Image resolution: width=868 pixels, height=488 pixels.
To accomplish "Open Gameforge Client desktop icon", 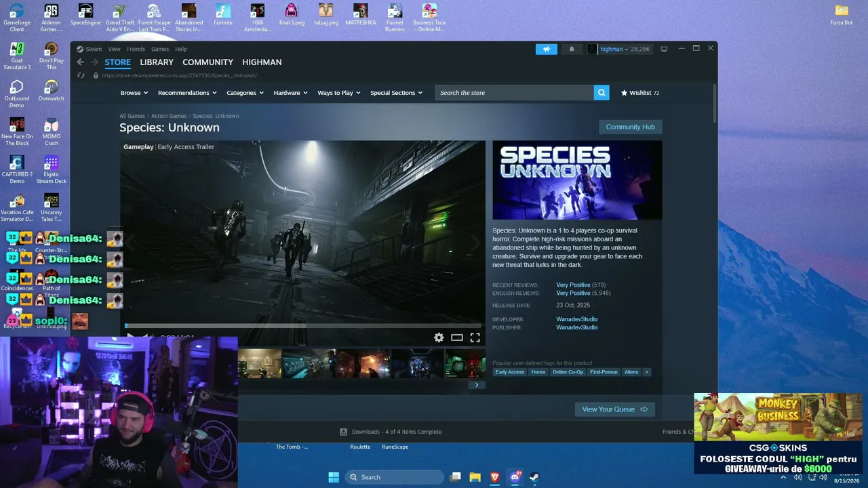I will click(x=17, y=18).
